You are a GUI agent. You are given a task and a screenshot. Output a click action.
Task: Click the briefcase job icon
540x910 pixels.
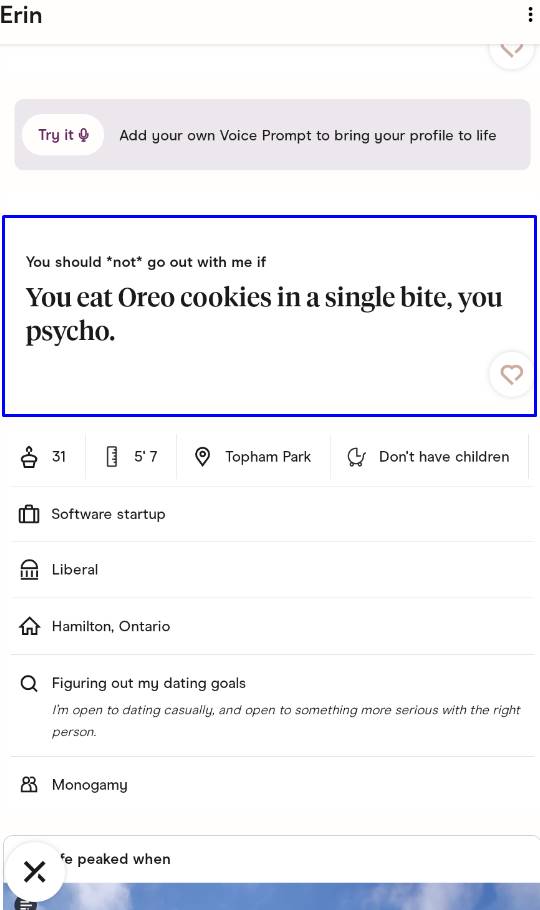pyautogui.click(x=29, y=514)
